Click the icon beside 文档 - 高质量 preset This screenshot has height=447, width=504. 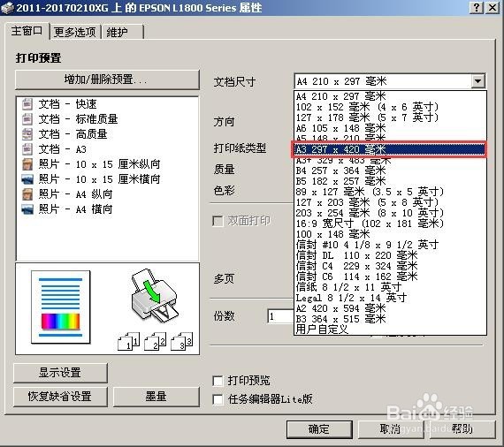27,134
